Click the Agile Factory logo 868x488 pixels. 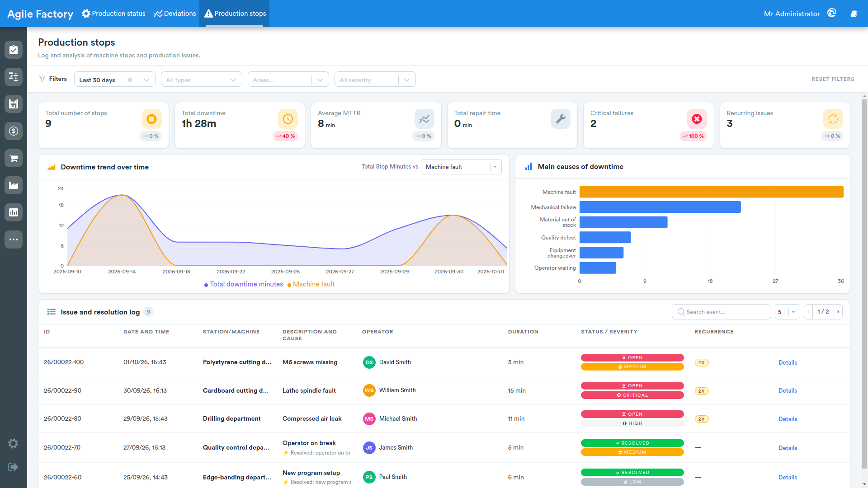click(x=40, y=14)
